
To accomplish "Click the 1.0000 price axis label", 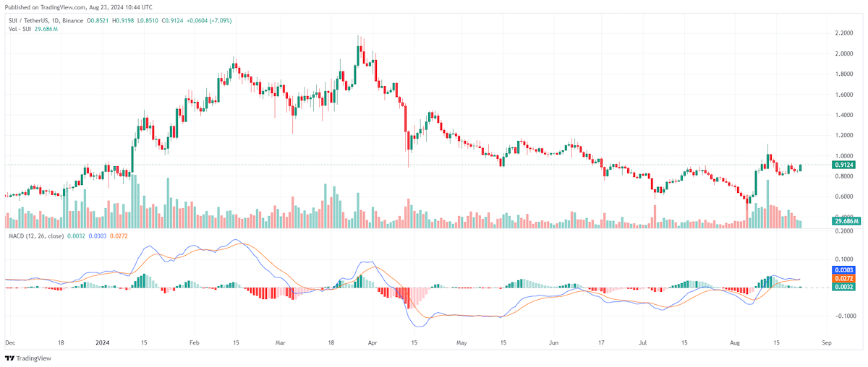I will tap(843, 155).
